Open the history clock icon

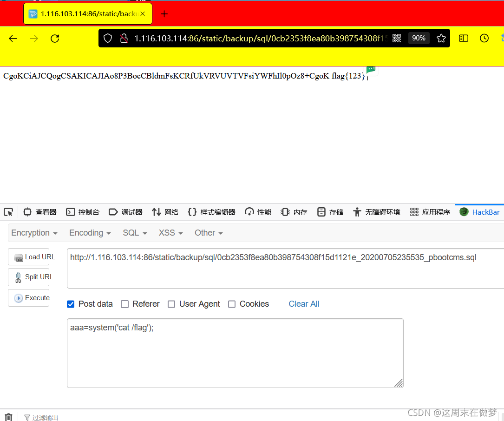[x=484, y=38]
